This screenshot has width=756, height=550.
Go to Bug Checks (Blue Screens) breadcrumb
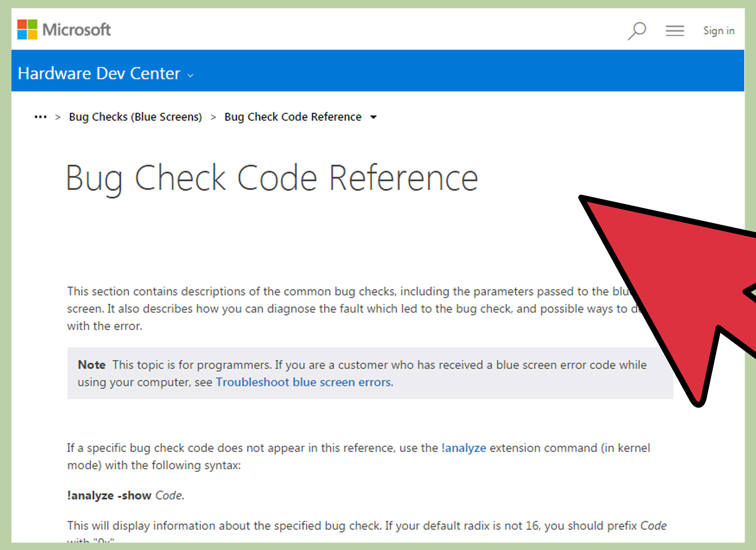pos(135,117)
